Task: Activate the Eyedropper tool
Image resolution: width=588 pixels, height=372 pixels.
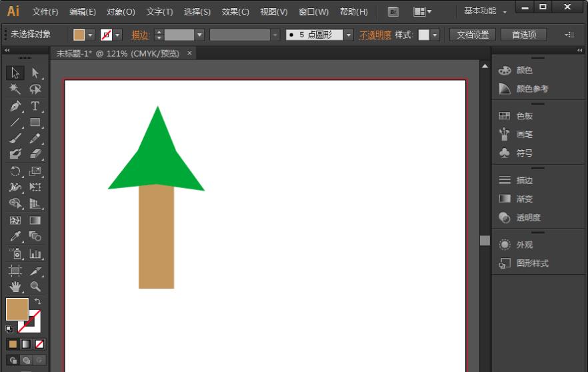Action: point(15,237)
